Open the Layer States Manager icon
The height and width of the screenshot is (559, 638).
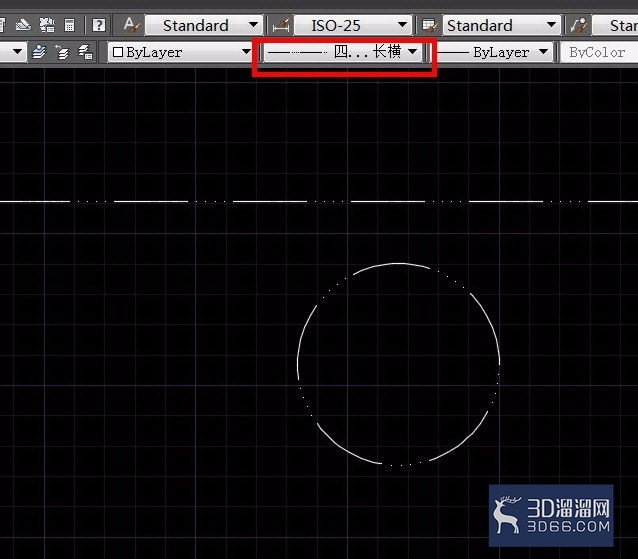pyautogui.click(x=85, y=52)
